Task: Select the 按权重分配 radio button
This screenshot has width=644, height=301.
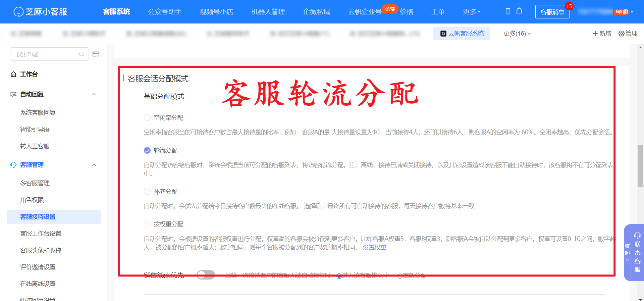Action: [x=147, y=224]
